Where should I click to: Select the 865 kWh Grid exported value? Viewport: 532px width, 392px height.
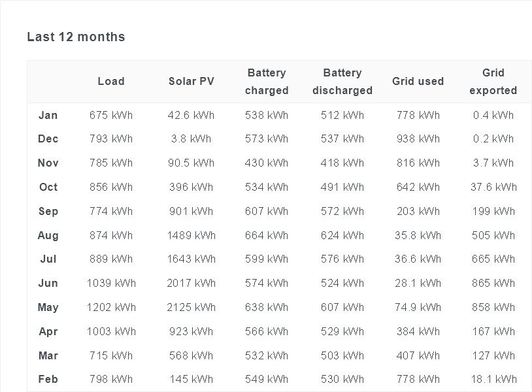[493, 283]
